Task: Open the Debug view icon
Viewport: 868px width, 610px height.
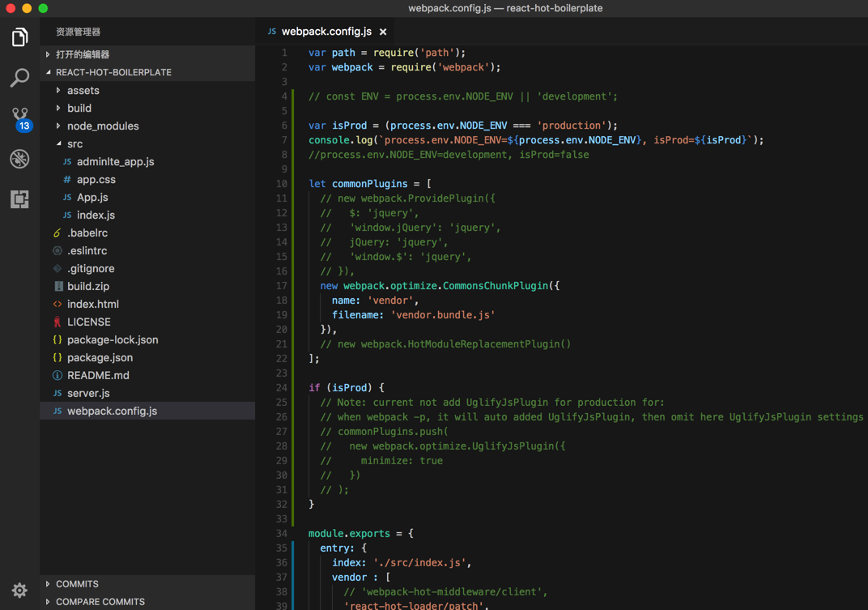Action: 19,159
